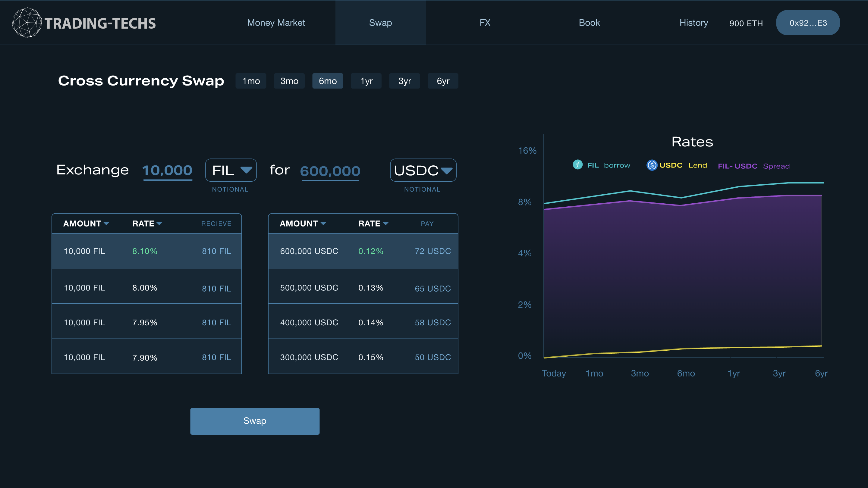Select the 7.95% FIL rate row

(x=146, y=321)
